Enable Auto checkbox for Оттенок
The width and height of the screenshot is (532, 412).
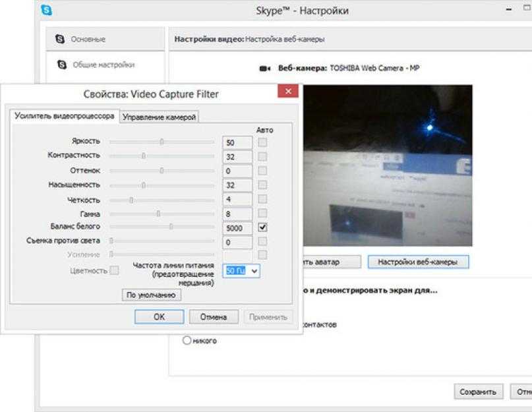click(262, 170)
